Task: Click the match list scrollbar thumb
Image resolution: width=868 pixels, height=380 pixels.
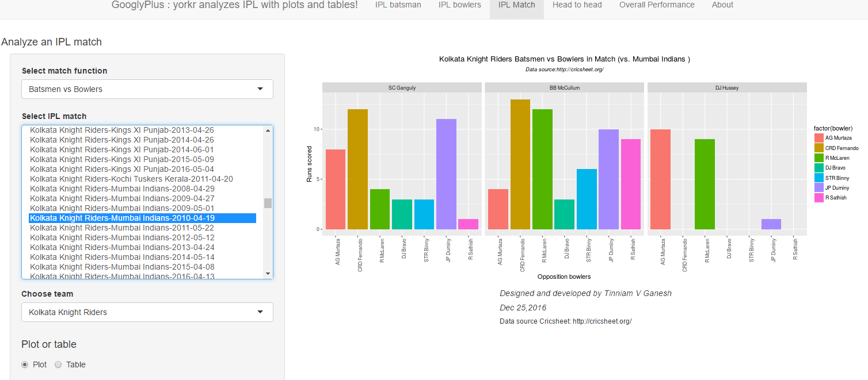Action: tap(268, 203)
